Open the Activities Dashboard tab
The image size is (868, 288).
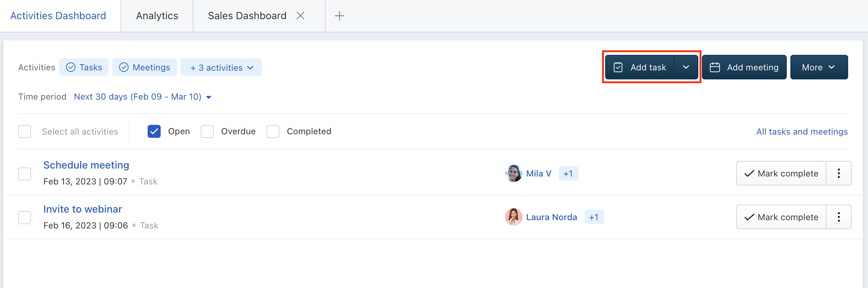(58, 16)
